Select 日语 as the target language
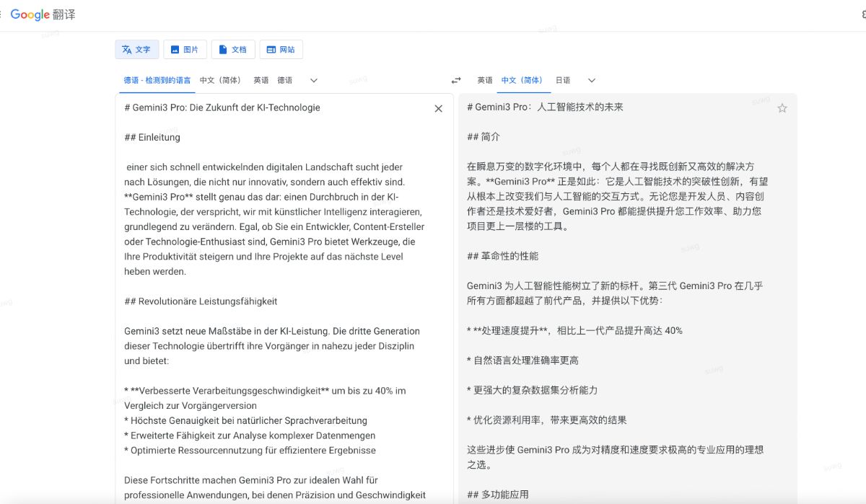This screenshot has height=504, width=866. pos(562,80)
